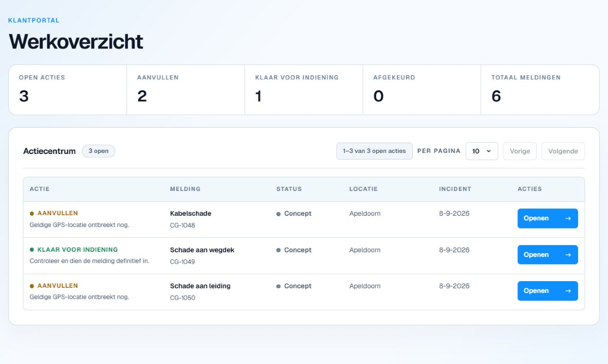This screenshot has width=608, height=364.
Task: Select the Kabelschade report title
Action: click(191, 214)
